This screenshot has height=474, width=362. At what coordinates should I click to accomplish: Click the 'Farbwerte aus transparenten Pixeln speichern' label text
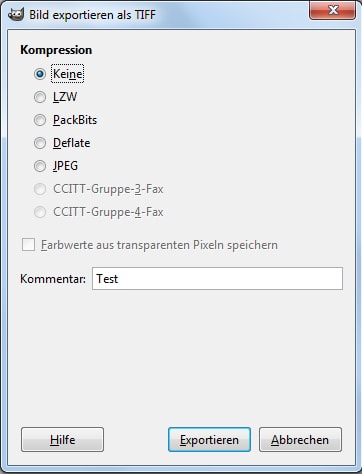click(159, 245)
